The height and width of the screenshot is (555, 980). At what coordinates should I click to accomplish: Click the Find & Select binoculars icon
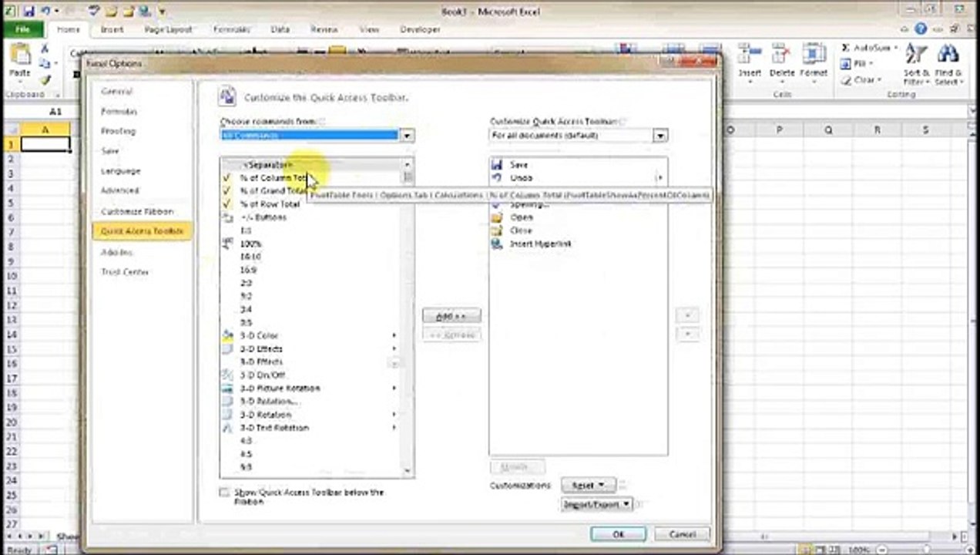click(948, 54)
